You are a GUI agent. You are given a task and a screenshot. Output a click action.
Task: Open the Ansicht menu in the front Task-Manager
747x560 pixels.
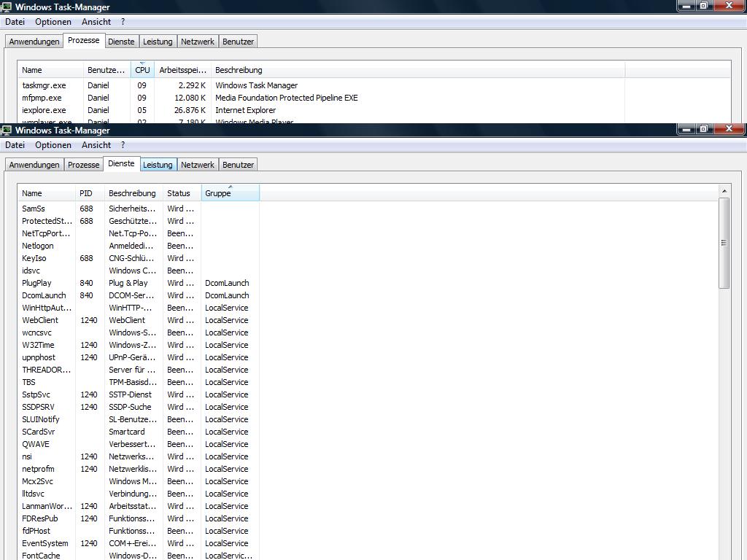[96, 145]
